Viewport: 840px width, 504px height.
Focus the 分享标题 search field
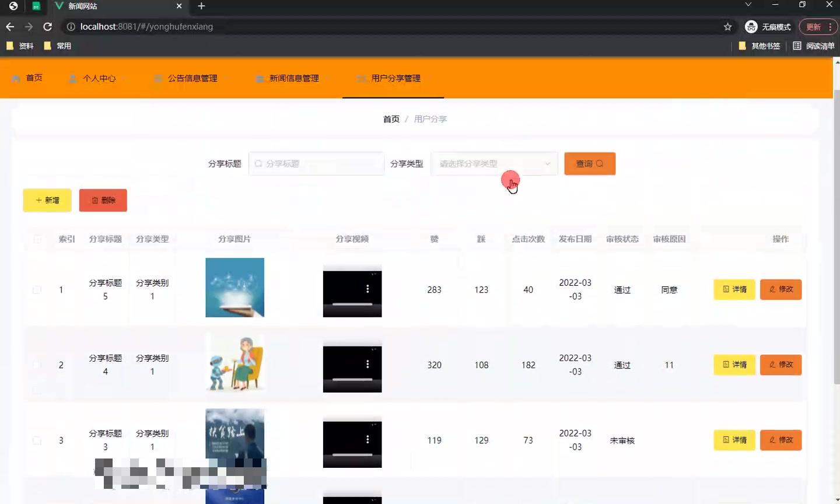point(316,164)
